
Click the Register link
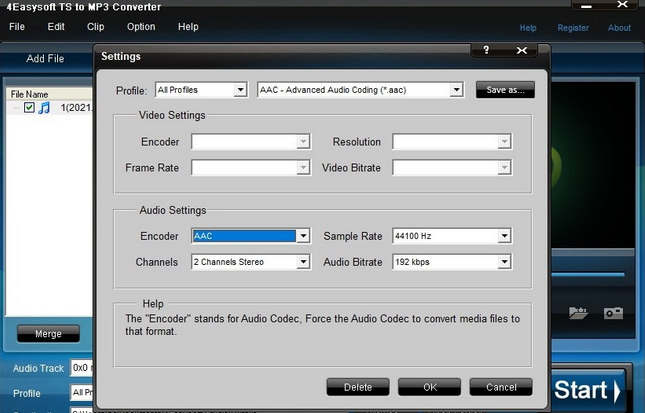[573, 28]
